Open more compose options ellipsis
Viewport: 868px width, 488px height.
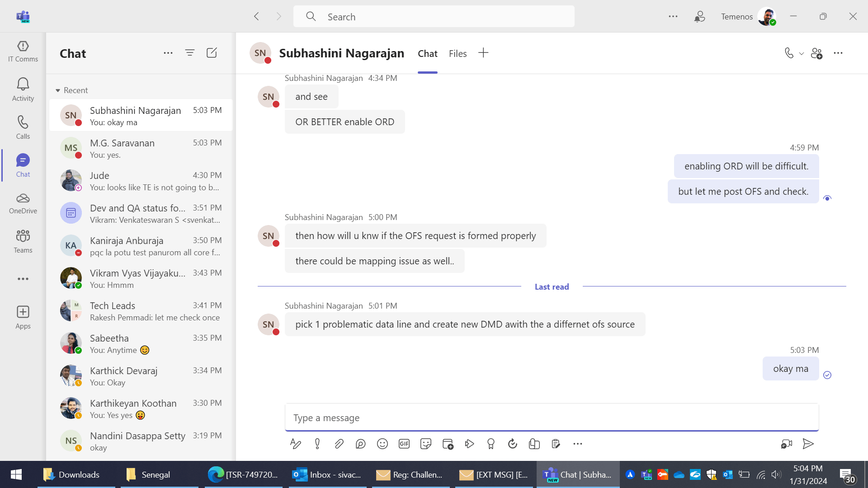click(x=577, y=444)
